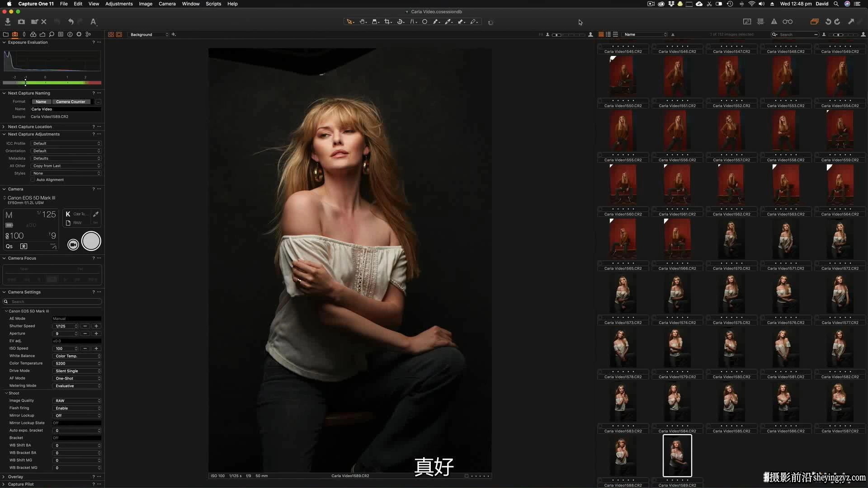Click the Import images toolbar icon
The image size is (868, 488).
pyautogui.click(x=8, y=22)
